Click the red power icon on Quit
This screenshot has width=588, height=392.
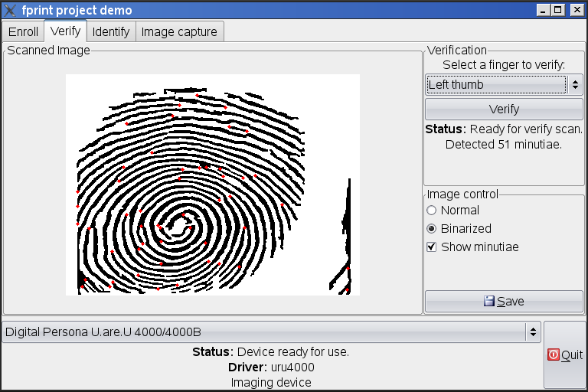pos(553,354)
